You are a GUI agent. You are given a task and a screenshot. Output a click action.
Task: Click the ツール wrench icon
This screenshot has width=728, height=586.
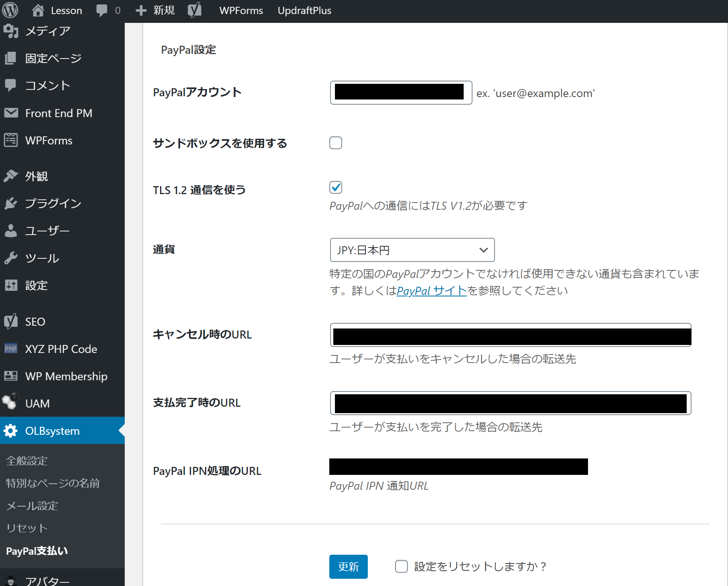pyautogui.click(x=11, y=258)
